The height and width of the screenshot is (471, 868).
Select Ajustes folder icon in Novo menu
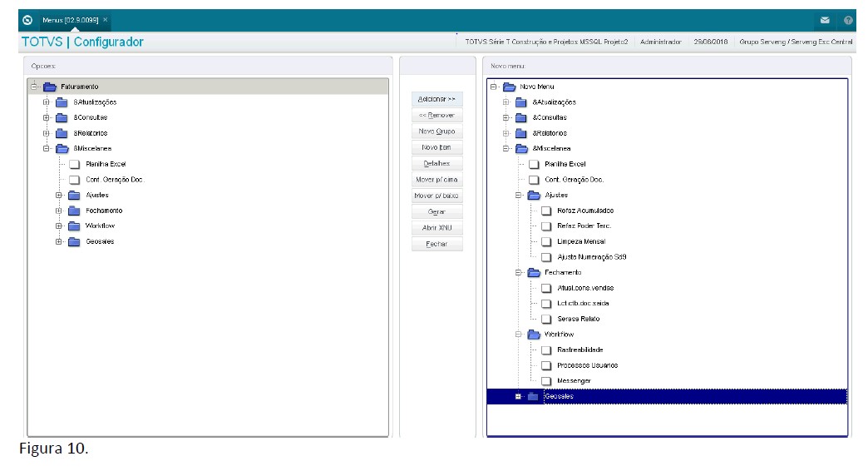(534, 195)
